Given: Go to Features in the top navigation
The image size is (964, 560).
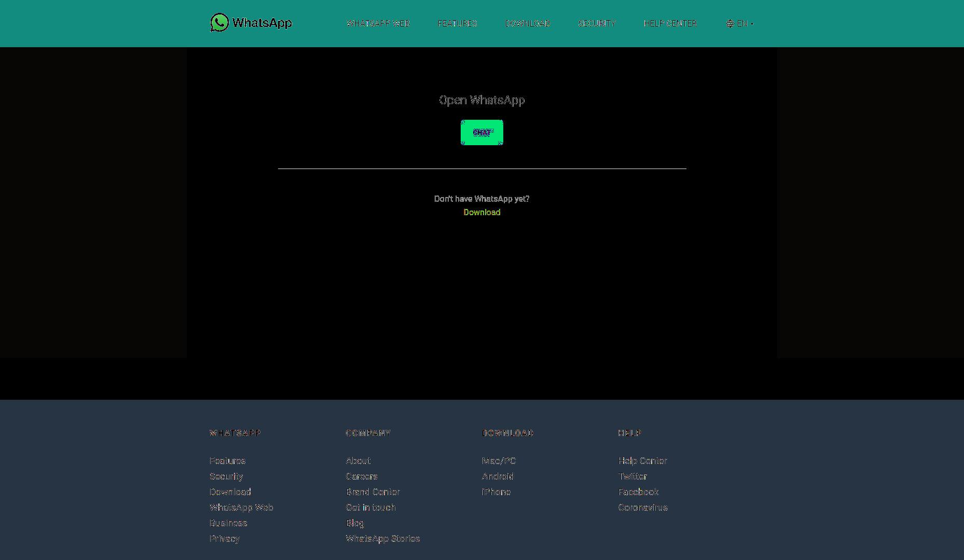Looking at the screenshot, I should 457,23.
